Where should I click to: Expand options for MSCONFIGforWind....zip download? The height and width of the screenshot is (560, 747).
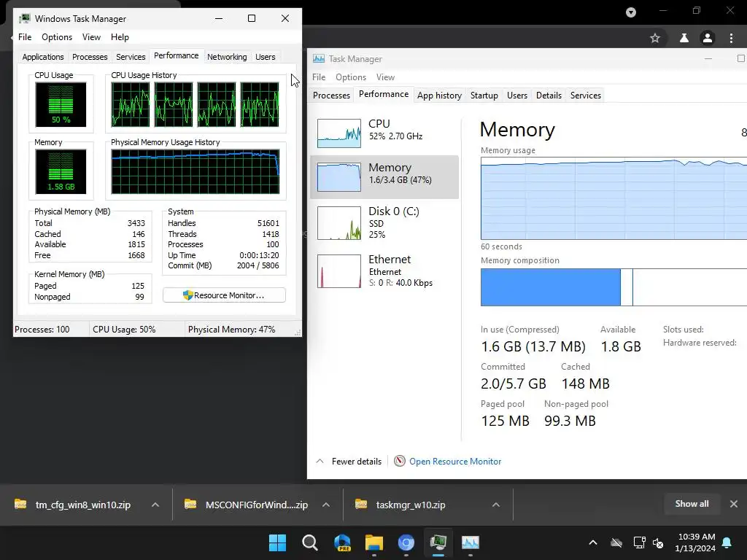point(326,505)
